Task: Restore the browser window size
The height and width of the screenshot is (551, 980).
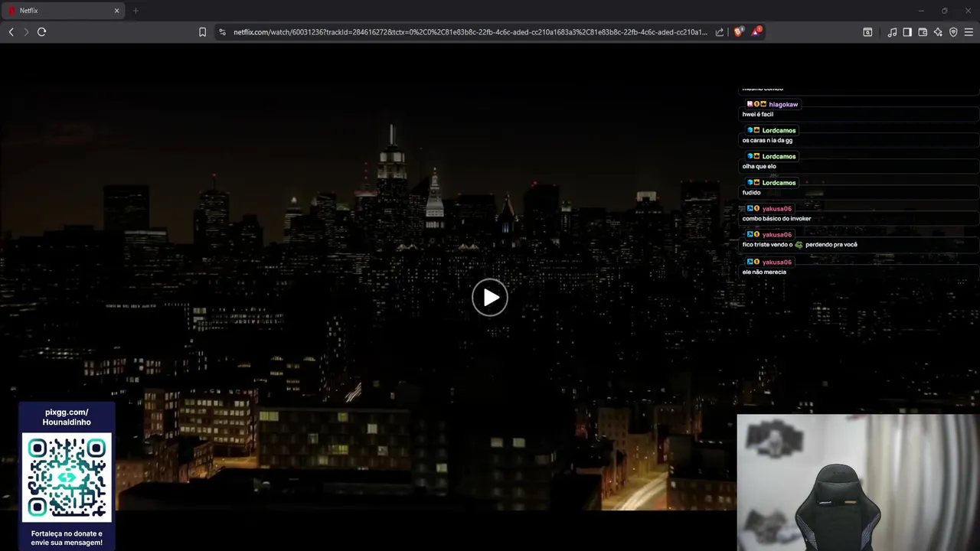Action: point(944,11)
